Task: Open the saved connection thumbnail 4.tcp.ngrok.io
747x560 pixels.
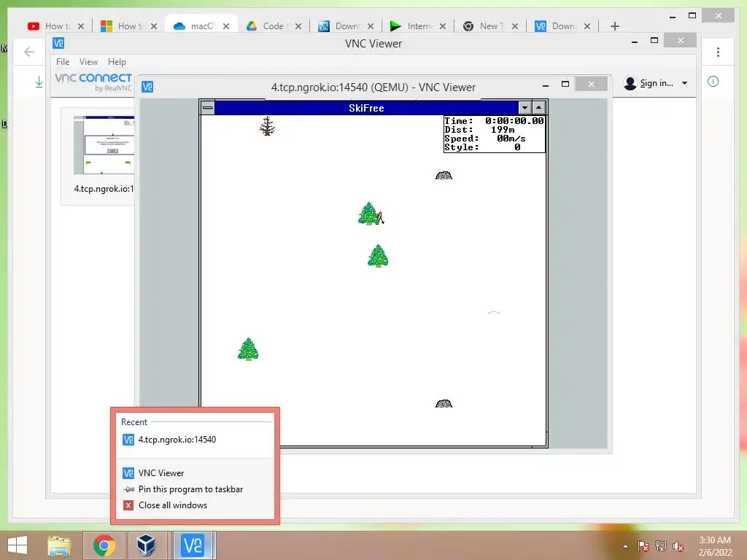Action: (x=104, y=145)
